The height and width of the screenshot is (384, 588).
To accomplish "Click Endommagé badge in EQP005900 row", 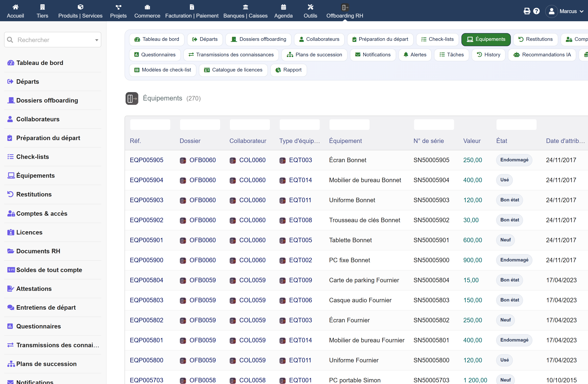I will 514,260.
